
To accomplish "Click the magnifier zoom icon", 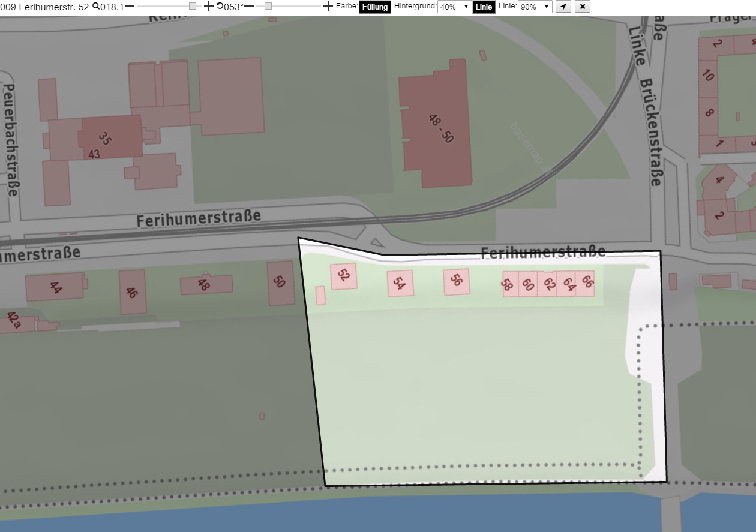I will click(x=95, y=7).
